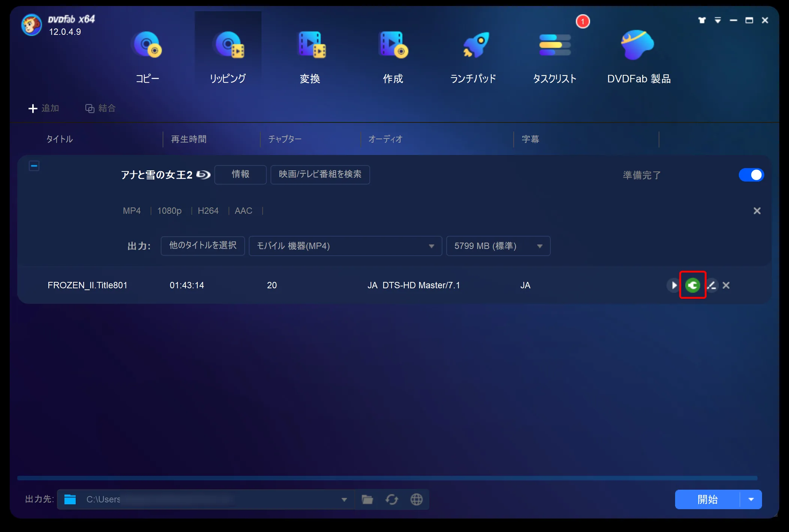Viewport: 789px width, 532px height.
Task: Open the video edit pencil icon
Action: (x=712, y=285)
